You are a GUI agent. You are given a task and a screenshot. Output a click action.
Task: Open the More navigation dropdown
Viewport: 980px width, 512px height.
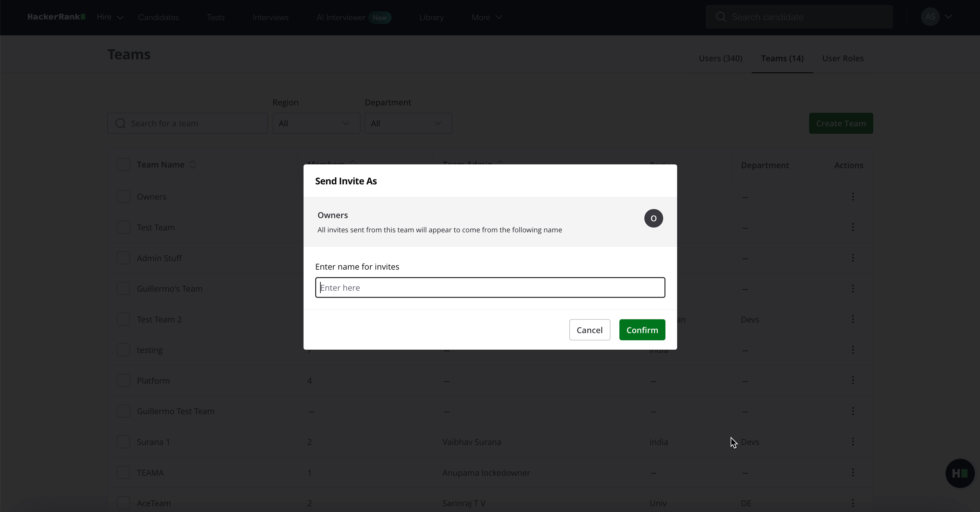pyautogui.click(x=486, y=17)
